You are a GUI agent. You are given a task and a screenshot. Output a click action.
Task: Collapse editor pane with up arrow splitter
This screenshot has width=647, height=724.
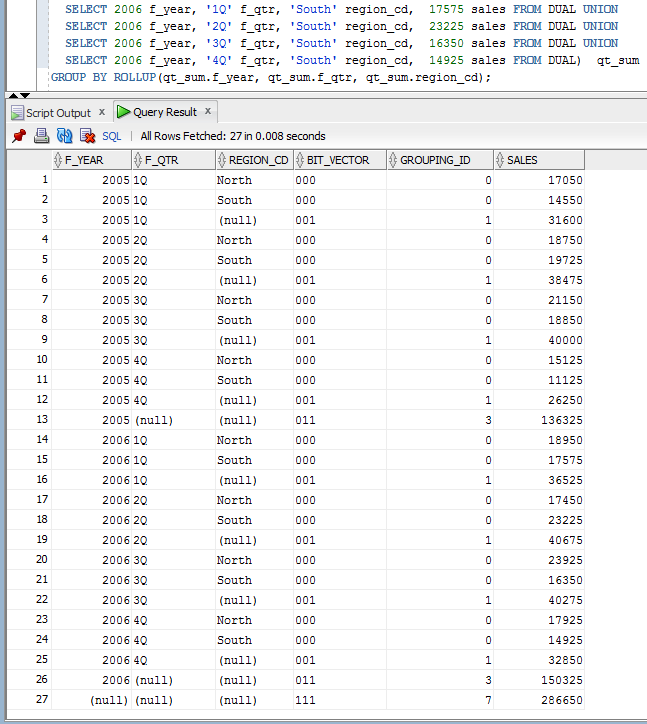click(x=13, y=96)
